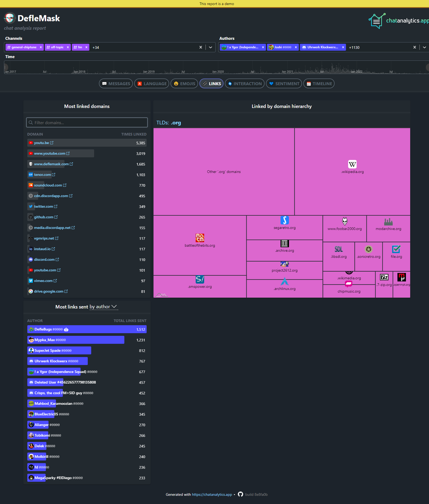429x504 pixels.
Task: Open youtu.be via its external link icon
Action: 51,142
